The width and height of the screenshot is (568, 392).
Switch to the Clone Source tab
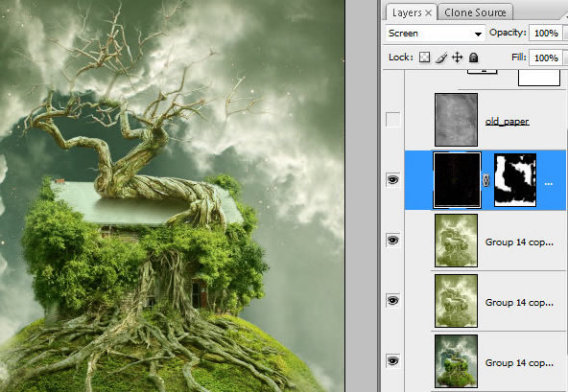point(475,12)
